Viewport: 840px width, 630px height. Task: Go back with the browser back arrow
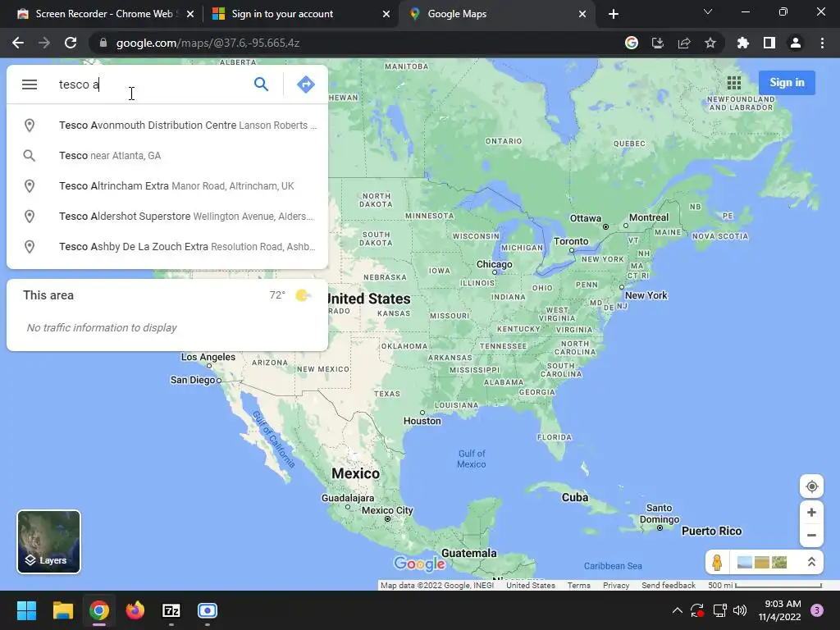coord(18,43)
